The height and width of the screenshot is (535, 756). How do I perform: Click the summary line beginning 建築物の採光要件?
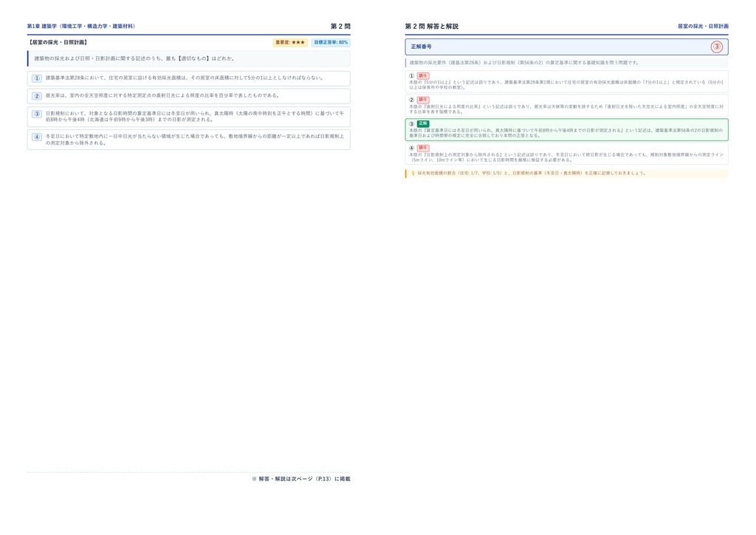[524, 63]
